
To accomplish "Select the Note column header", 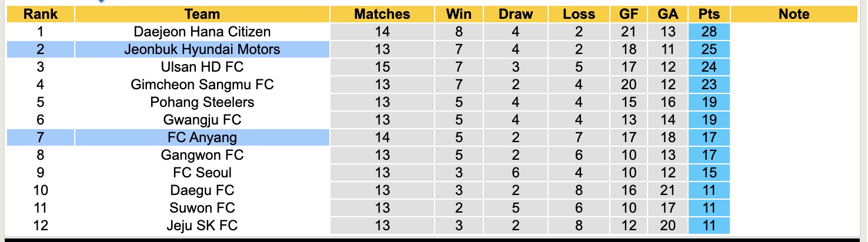I will click(794, 14).
